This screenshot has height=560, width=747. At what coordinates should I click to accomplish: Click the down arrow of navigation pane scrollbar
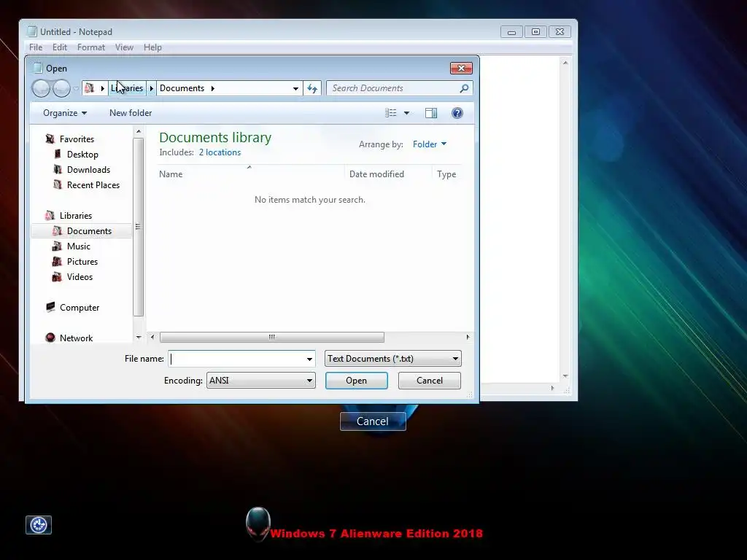click(139, 337)
